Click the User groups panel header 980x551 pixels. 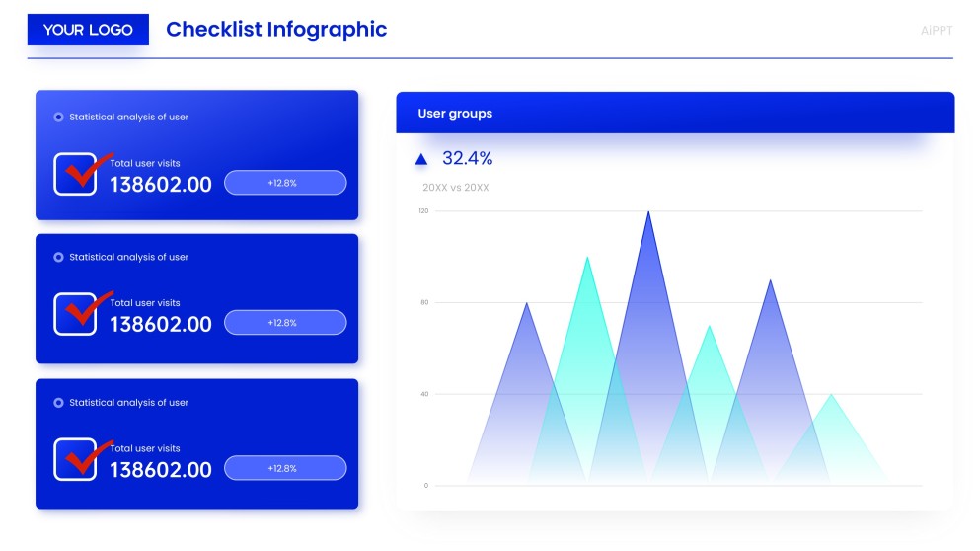click(x=675, y=113)
